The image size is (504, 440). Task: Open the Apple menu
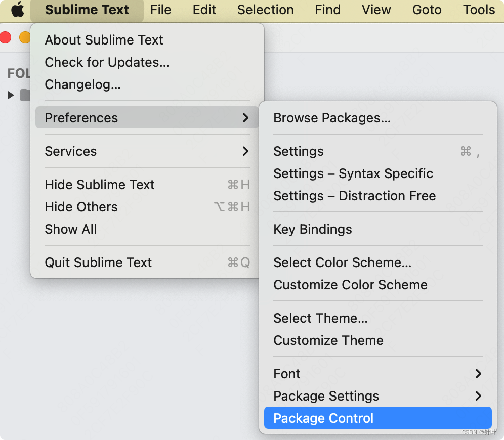tap(18, 10)
